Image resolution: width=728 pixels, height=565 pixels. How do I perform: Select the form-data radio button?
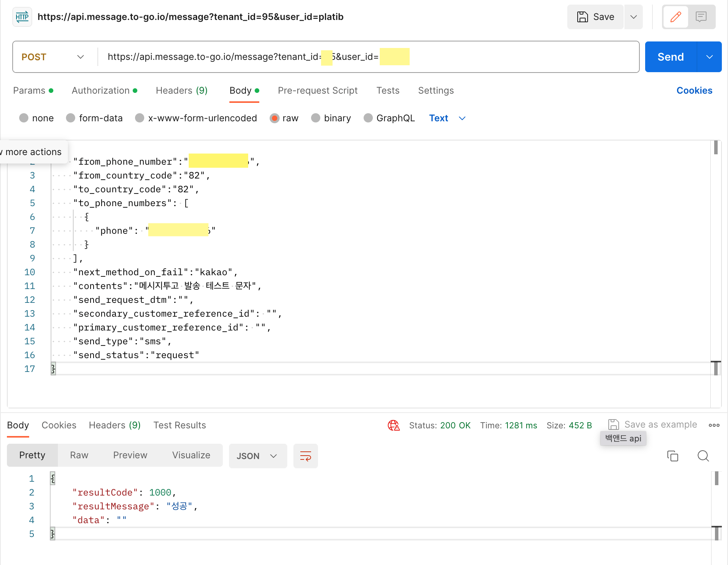tap(71, 118)
